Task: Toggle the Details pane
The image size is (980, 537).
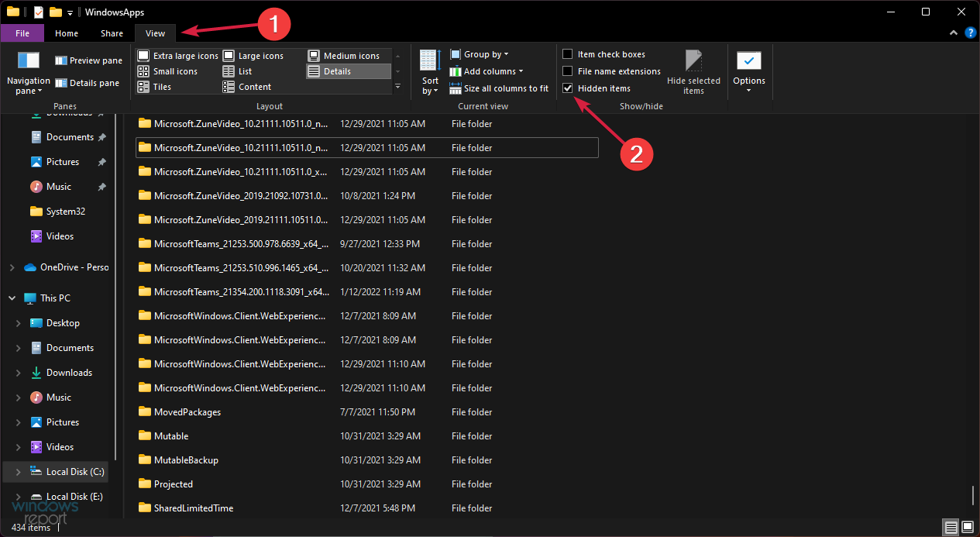Action: pyautogui.click(x=88, y=83)
